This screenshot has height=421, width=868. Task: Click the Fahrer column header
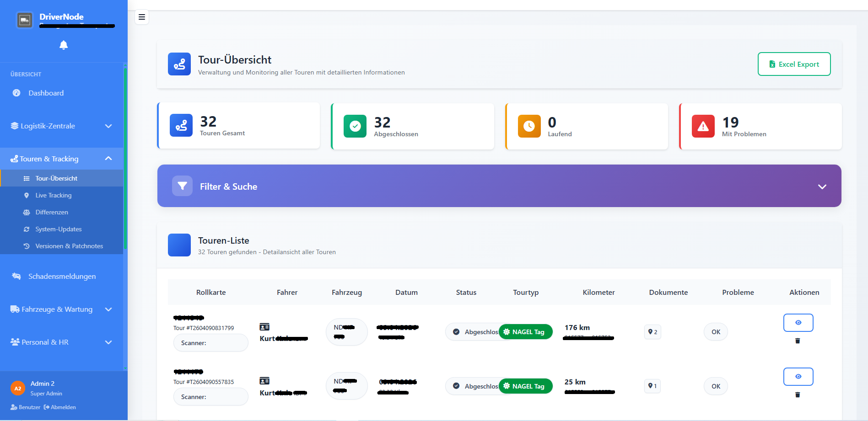tap(287, 292)
